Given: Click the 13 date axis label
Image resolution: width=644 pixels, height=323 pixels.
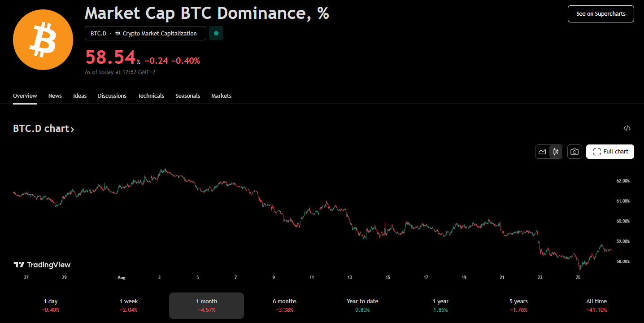Looking at the screenshot, I should (350, 278).
